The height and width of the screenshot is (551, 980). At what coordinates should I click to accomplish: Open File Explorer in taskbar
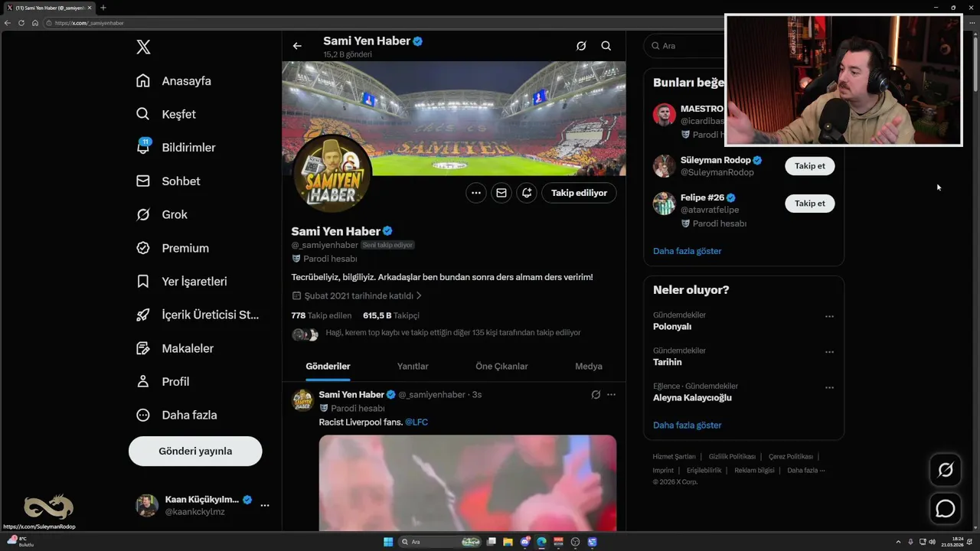pos(508,542)
